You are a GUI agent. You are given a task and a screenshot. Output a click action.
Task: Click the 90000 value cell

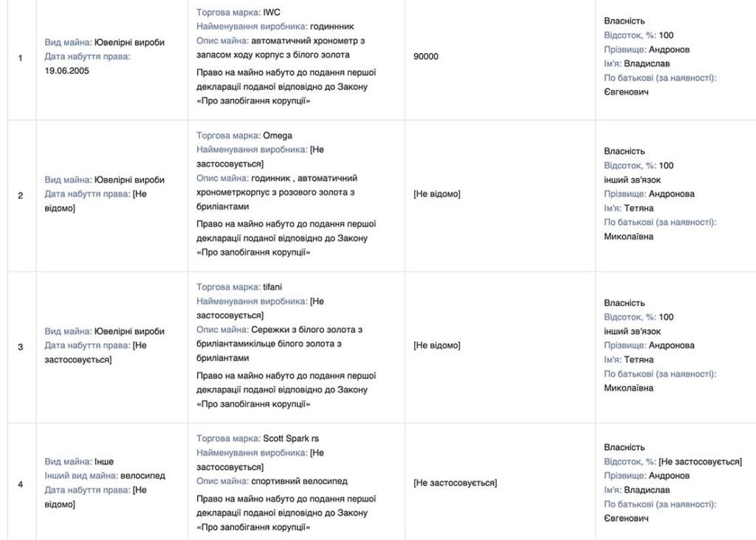426,57
